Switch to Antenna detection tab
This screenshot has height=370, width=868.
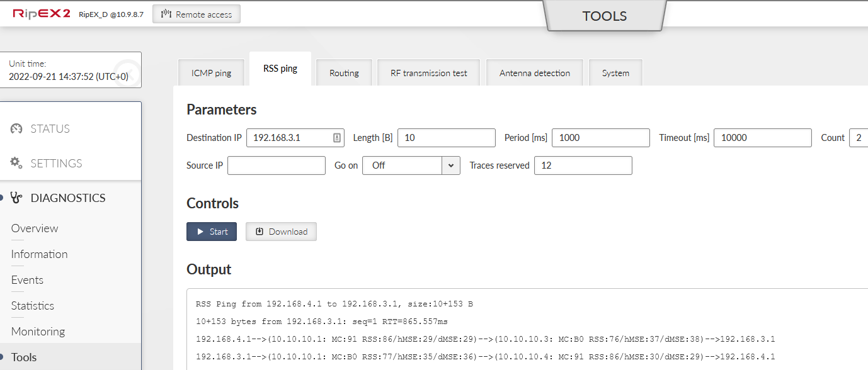click(x=535, y=73)
